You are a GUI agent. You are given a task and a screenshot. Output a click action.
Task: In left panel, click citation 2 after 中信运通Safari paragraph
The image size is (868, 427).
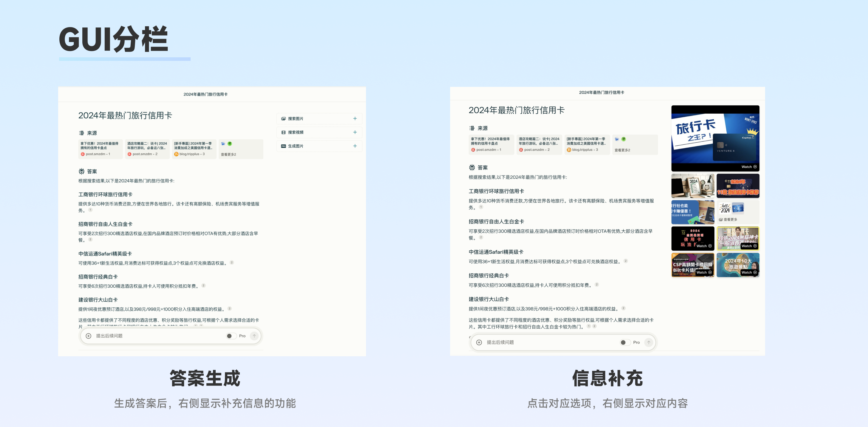coord(231,263)
